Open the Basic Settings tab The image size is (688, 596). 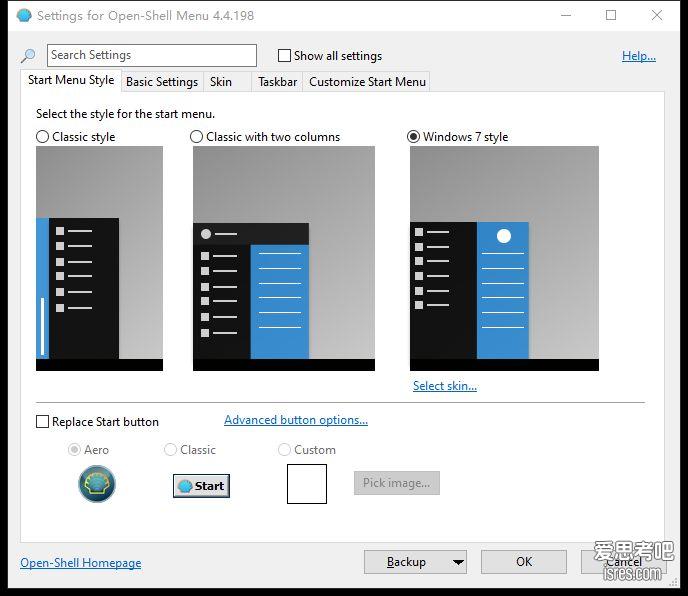point(162,82)
